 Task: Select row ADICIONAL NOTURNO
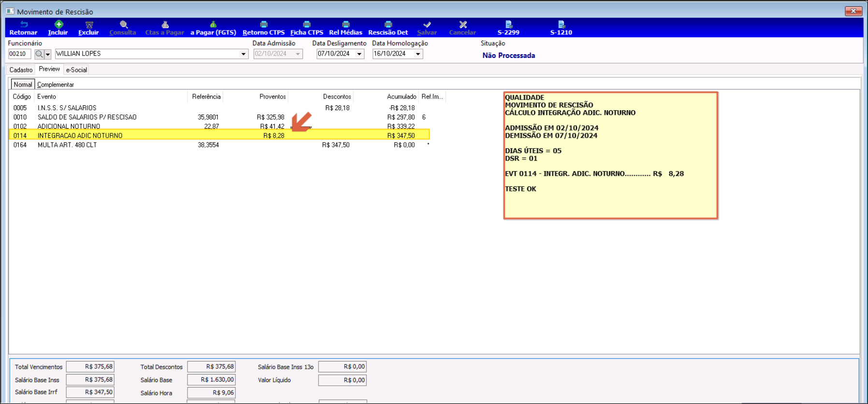pos(219,126)
